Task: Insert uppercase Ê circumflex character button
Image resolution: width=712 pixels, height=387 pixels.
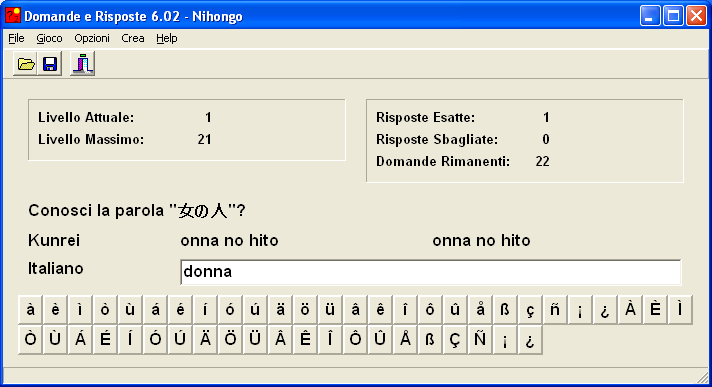Action: (305, 340)
